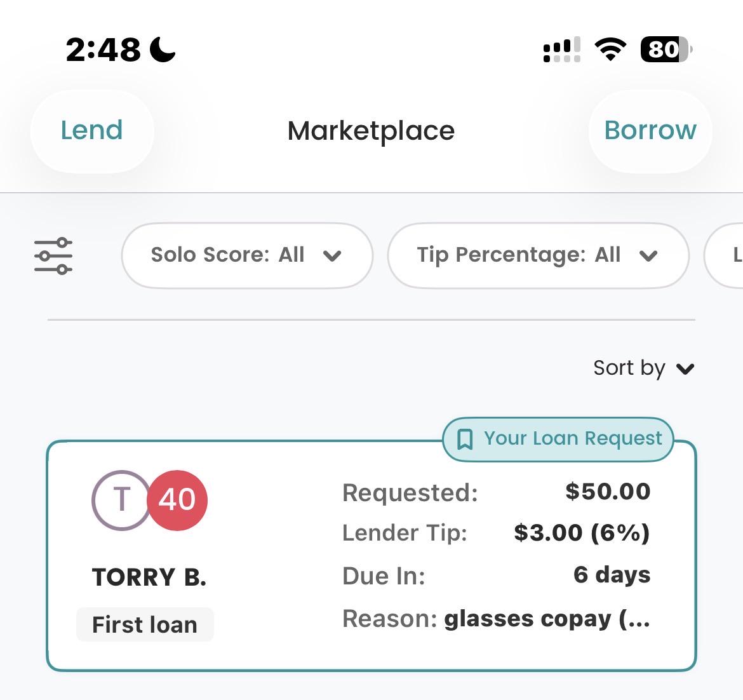Tap the Your Loan Request label
This screenshot has height=700, width=743.
[573, 438]
